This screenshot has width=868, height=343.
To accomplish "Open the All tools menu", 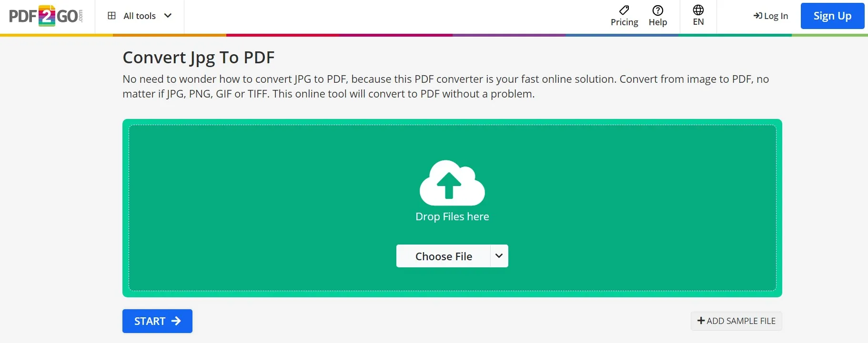I will [140, 16].
